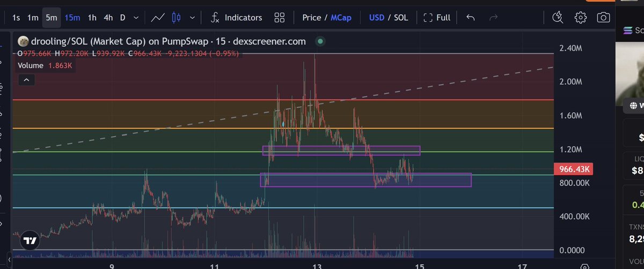Click the 2.00M price axis label
The height and width of the screenshot is (269, 644).
click(572, 82)
